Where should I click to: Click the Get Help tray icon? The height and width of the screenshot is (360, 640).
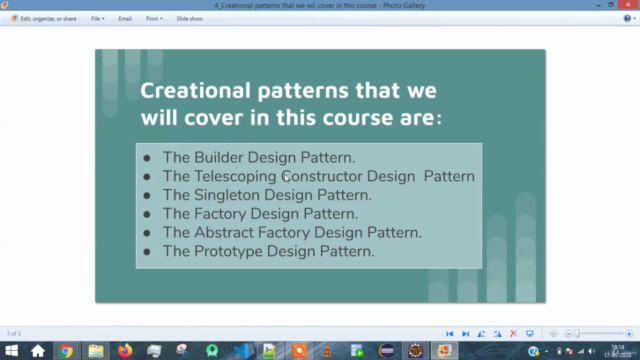[x=533, y=351]
